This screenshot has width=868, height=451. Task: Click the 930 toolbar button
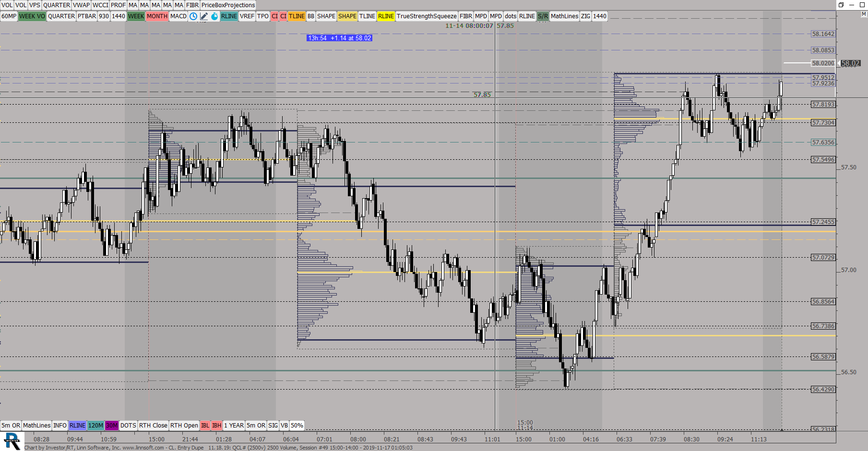pyautogui.click(x=104, y=16)
